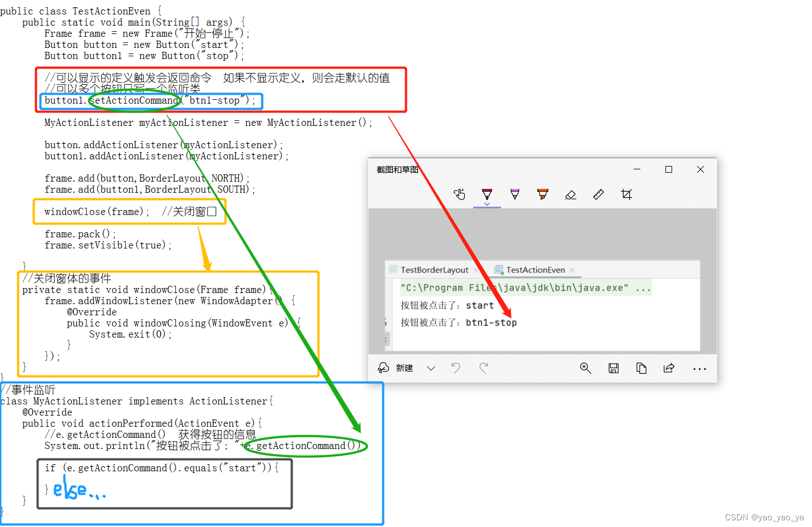Undo the last annotation

456,368
